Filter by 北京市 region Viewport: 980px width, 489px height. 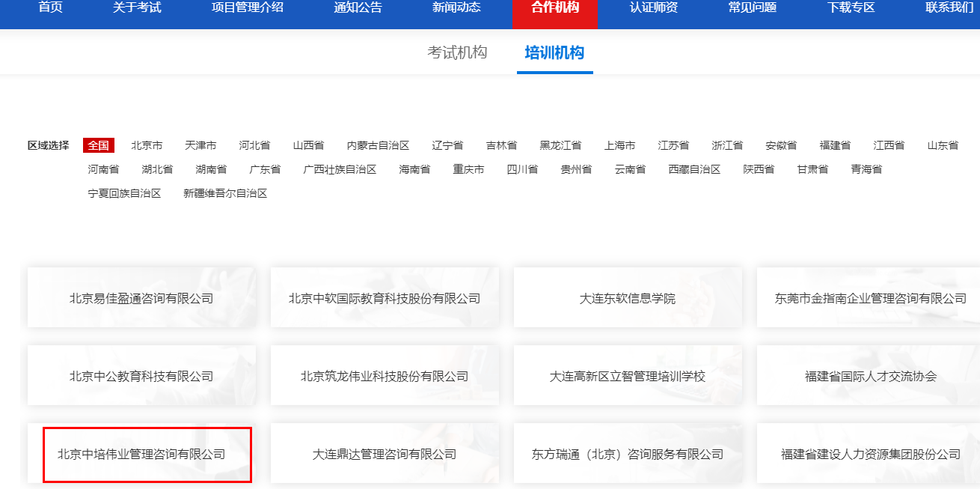(x=147, y=145)
